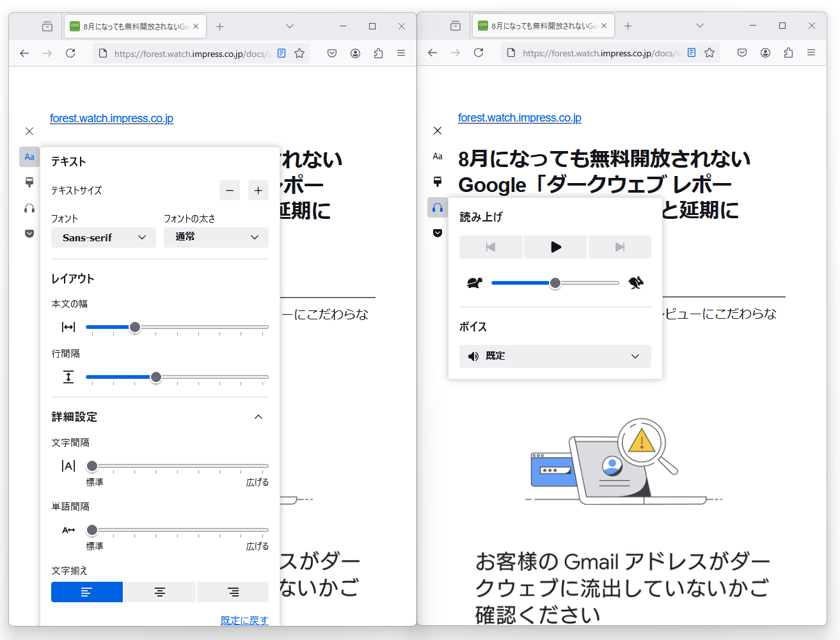Select left text alignment in 文字揃え
Viewport: 840px width, 640px height.
pos(86,592)
